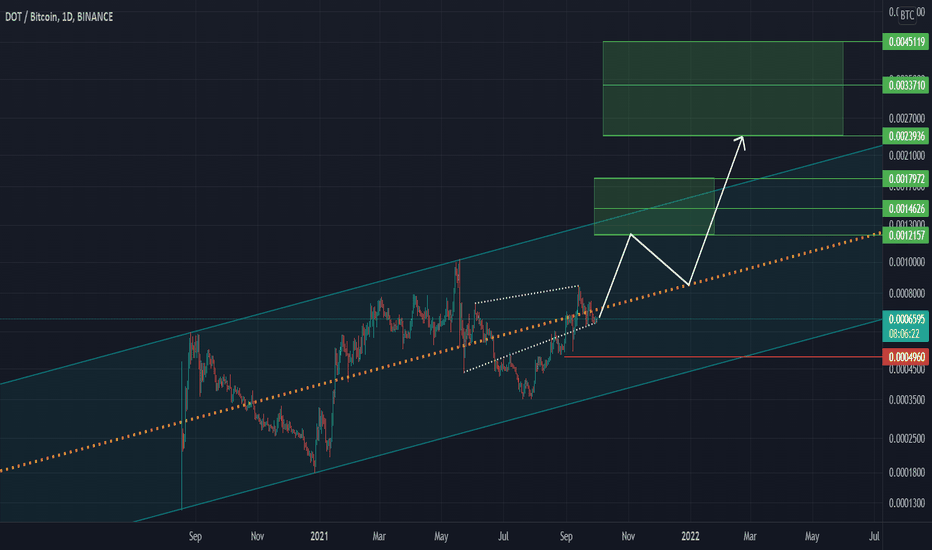
Task: Select the 0.0017972 green price label
Action: pos(906,178)
